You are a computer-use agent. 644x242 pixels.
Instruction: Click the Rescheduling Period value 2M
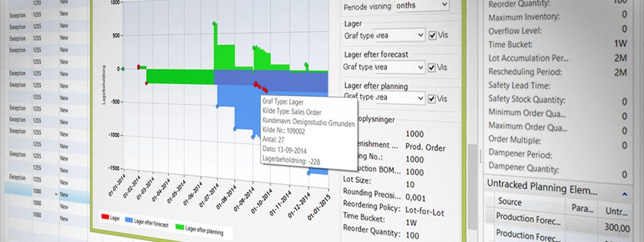click(620, 73)
